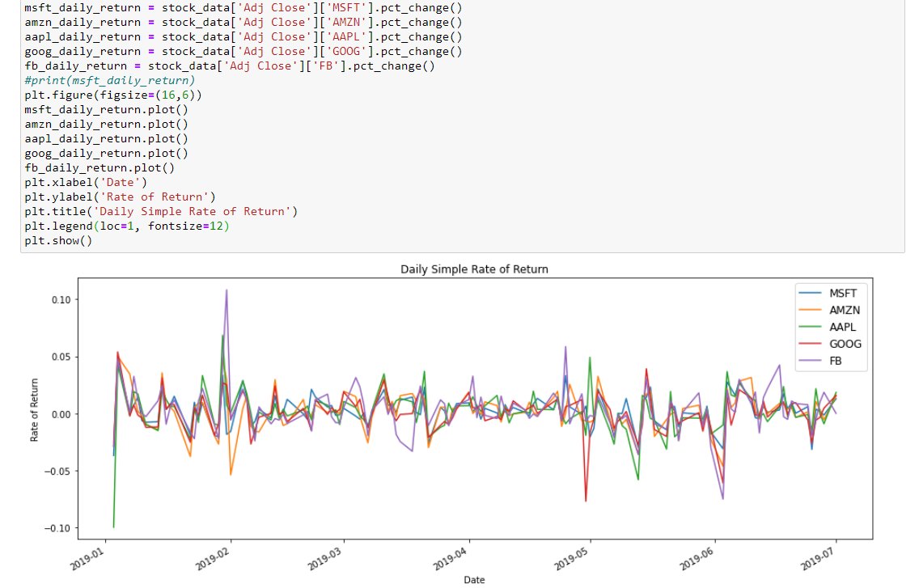Click the −0.05 y-axis tick label
The width and height of the screenshot is (919, 588).
coord(57,472)
